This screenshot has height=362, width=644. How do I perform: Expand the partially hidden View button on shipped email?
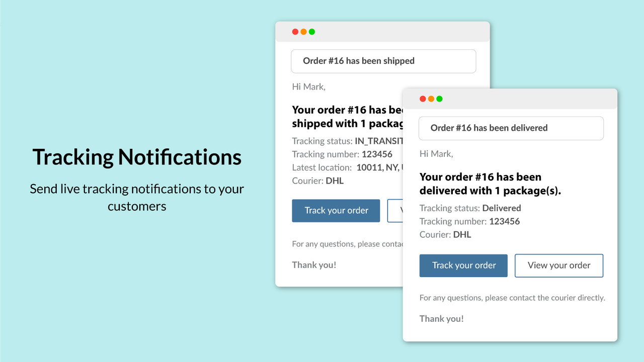[397, 211]
